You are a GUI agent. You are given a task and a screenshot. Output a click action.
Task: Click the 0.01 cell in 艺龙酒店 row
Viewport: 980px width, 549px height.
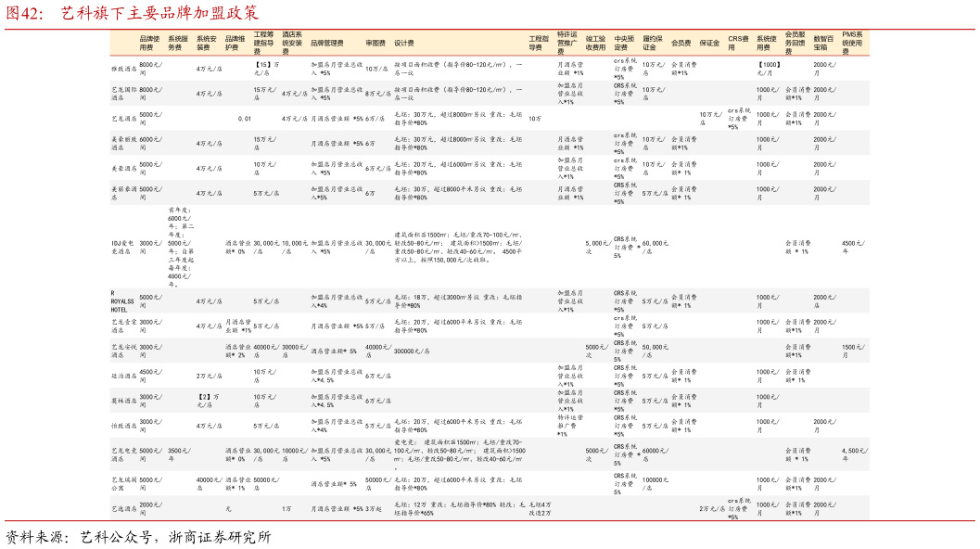click(244, 119)
